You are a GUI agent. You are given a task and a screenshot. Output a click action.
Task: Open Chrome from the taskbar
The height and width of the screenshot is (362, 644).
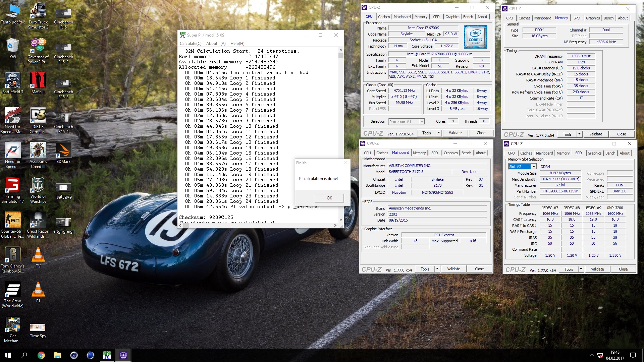pyautogui.click(x=41, y=355)
